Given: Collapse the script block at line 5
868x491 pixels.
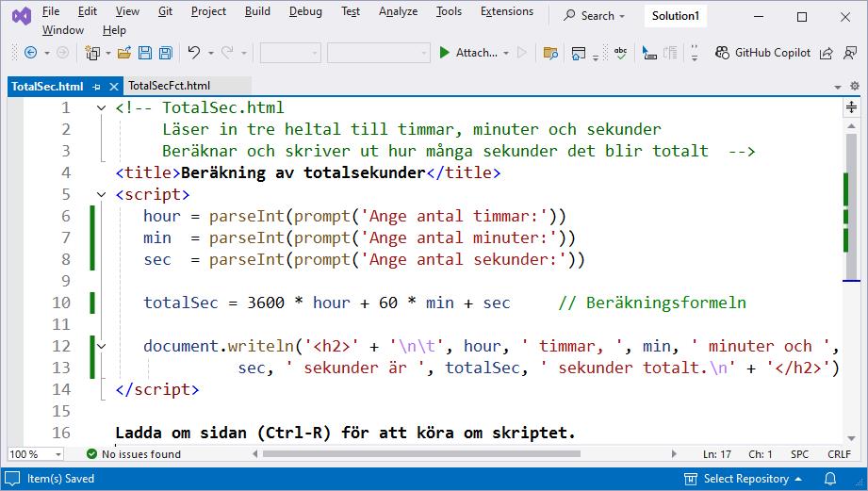Looking at the screenshot, I should pyautogui.click(x=102, y=195).
